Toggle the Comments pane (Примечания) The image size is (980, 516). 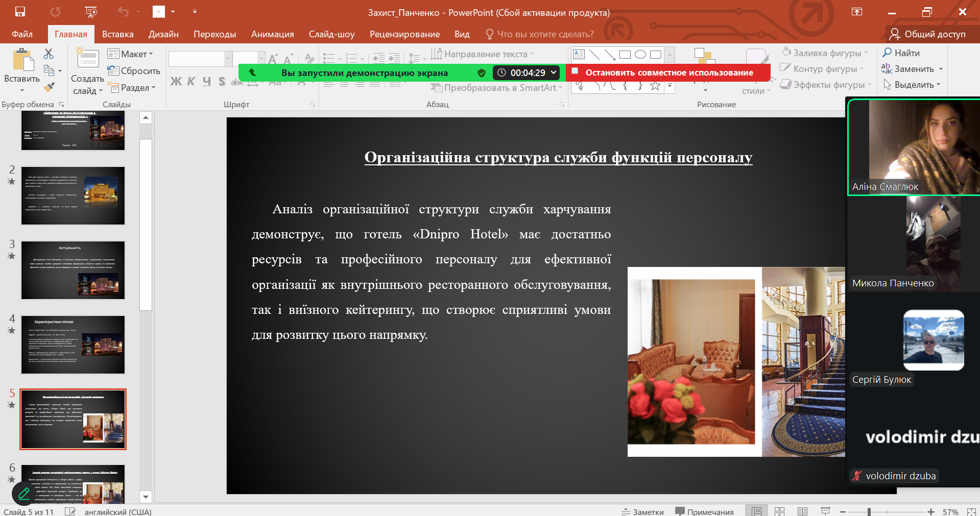tap(704, 511)
